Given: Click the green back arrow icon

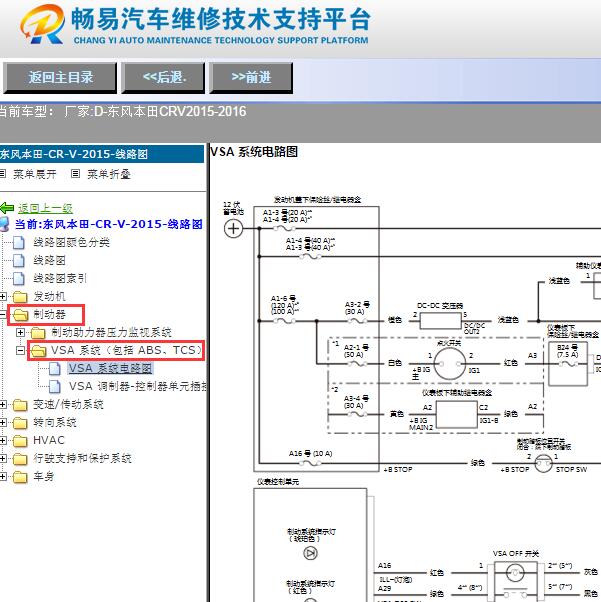Looking at the screenshot, I should [7, 208].
